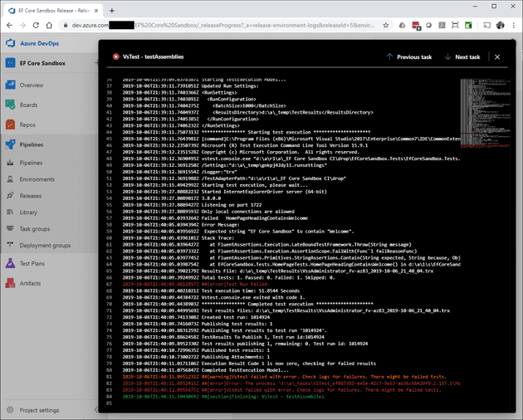
Task: Click the browser back arrow
Action: (x=10, y=26)
